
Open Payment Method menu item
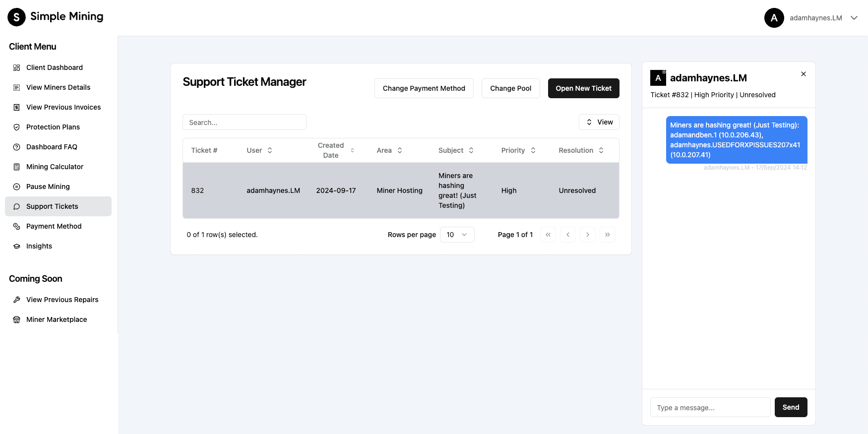tap(58, 226)
